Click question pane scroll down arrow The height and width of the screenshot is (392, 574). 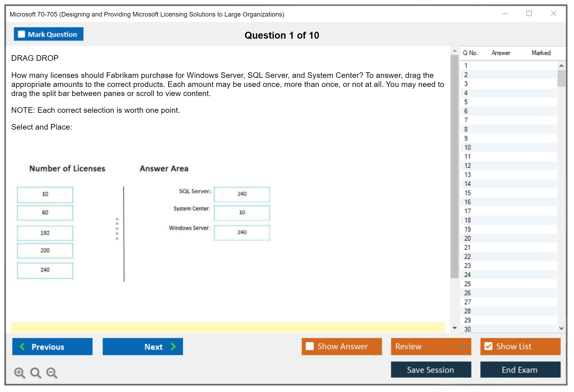pos(454,328)
